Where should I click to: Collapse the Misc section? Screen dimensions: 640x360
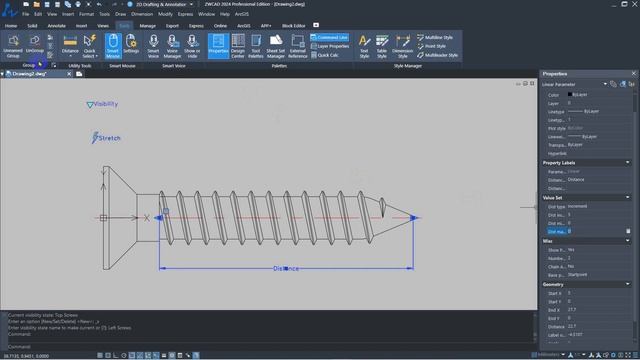pos(627,241)
